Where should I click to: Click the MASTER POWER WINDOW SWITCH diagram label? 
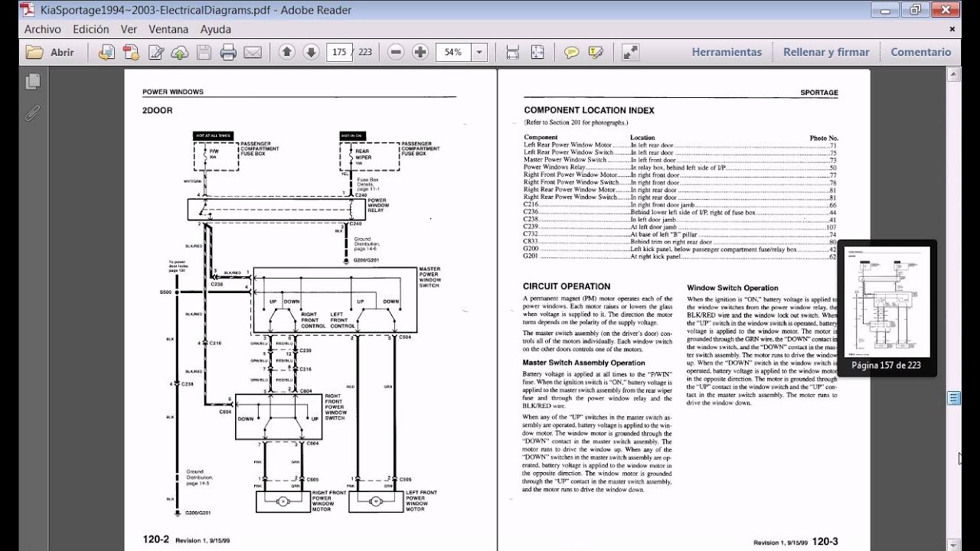pos(430,277)
